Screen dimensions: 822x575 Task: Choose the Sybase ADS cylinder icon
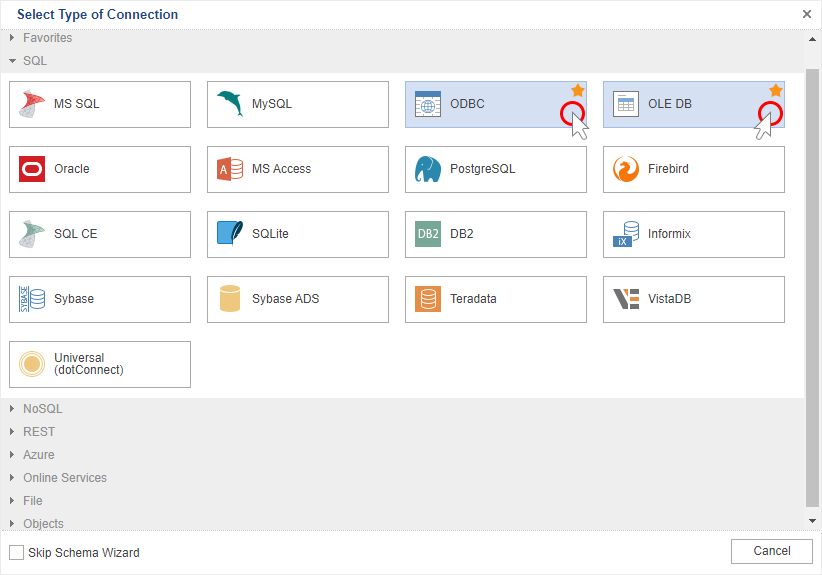coord(230,299)
